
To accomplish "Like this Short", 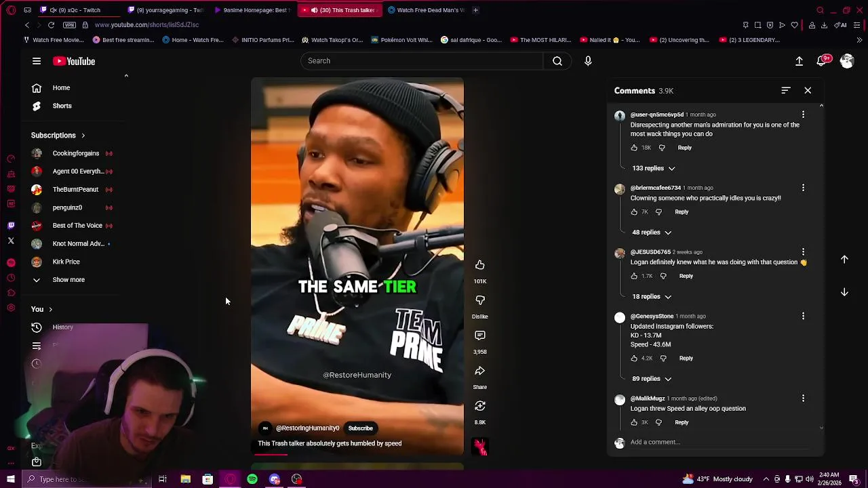I will point(479,265).
